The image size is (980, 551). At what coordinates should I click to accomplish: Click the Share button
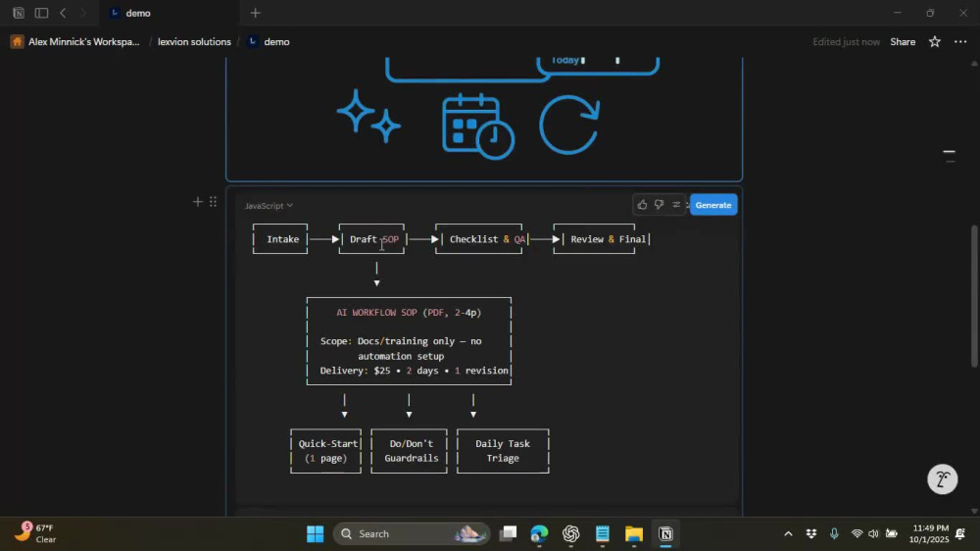pos(903,42)
